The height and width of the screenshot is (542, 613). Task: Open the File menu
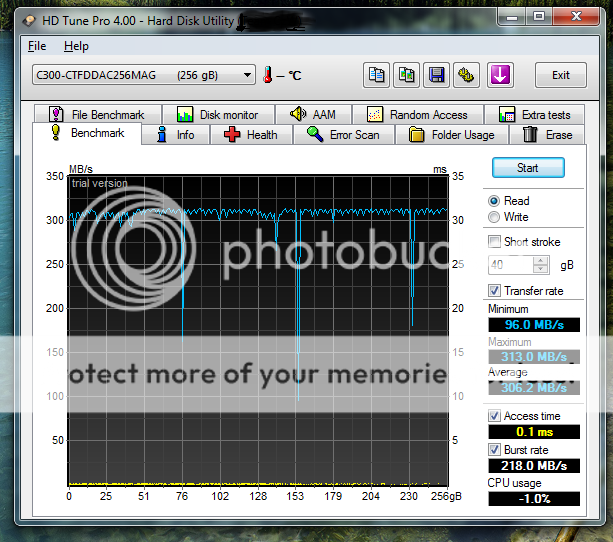pyautogui.click(x=37, y=46)
